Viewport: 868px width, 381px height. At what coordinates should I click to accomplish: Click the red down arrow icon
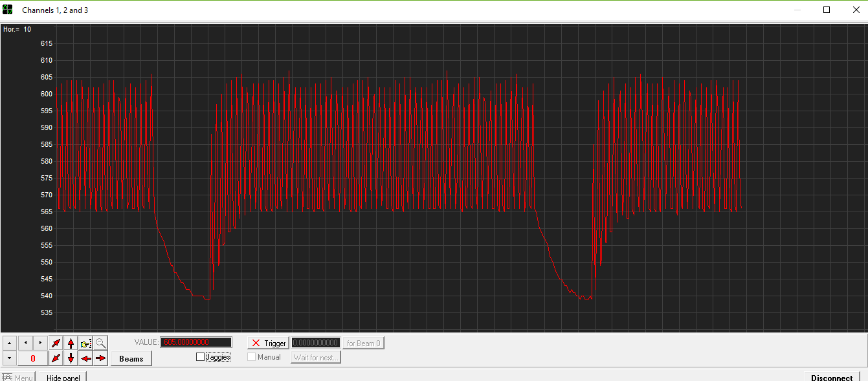pos(71,358)
